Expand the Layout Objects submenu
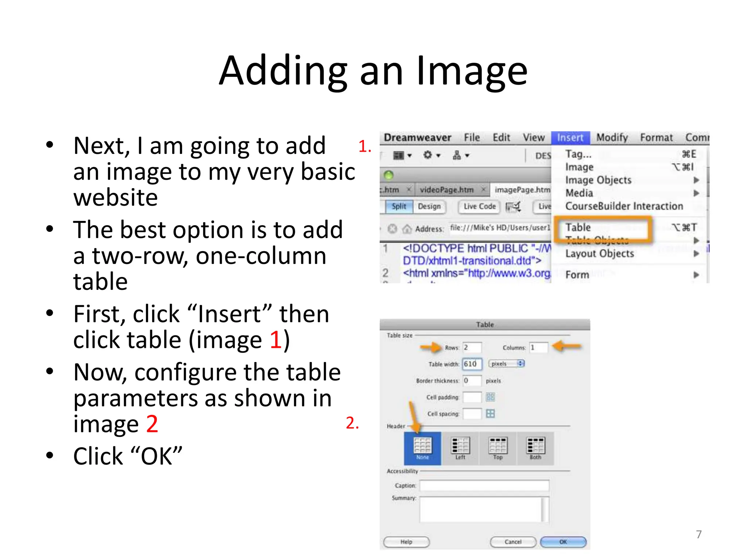The height and width of the screenshot is (560, 747). 696,254
